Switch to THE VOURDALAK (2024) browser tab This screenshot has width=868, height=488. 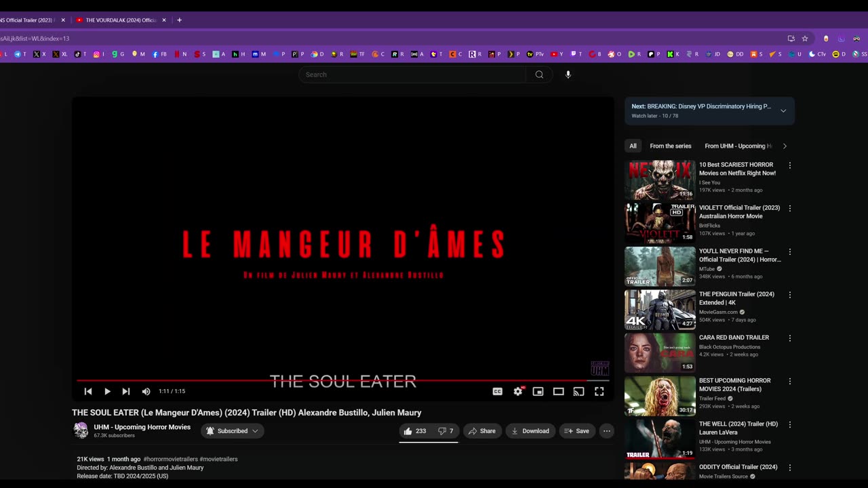[x=120, y=20]
